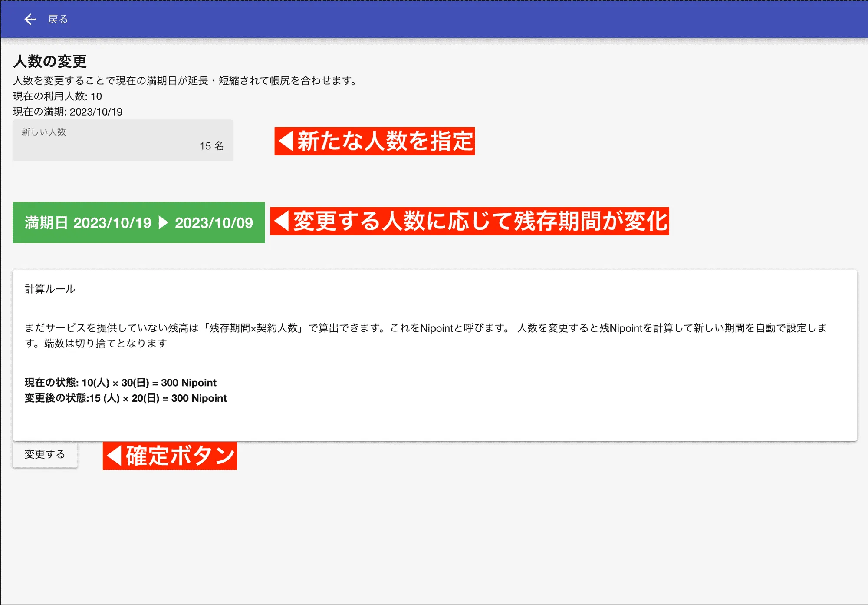Click the 現在の満期: 2023/10/19 text
The image size is (868, 605).
[x=67, y=111]
